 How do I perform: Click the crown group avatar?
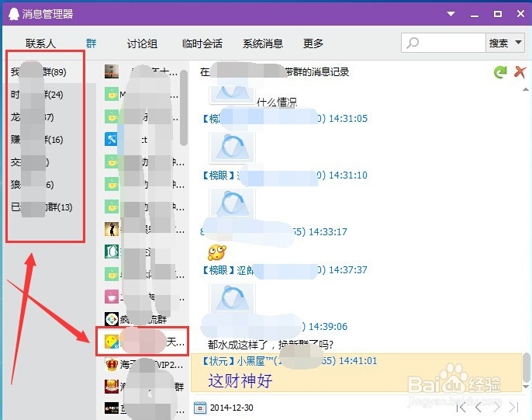[112, 364]
